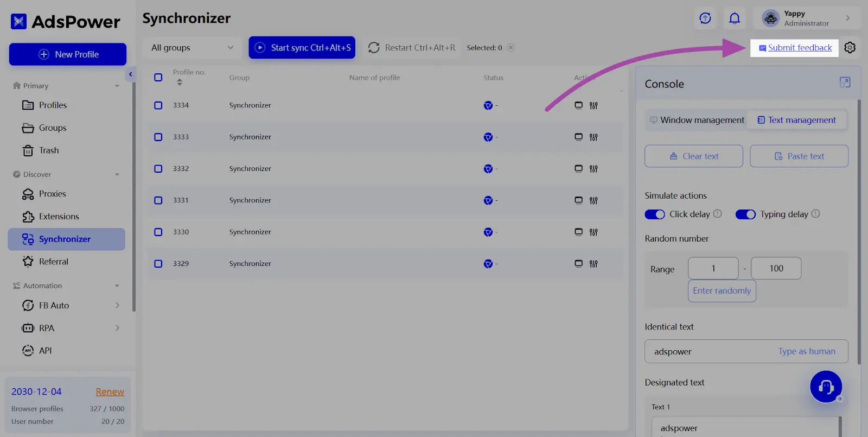868x437 pixels.
Task: Check the box for profile 3332
Action: [x=158, y=169]
